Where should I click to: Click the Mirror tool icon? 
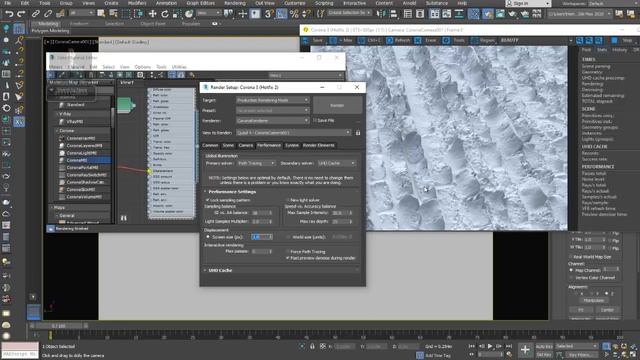[x=382, y=13]
